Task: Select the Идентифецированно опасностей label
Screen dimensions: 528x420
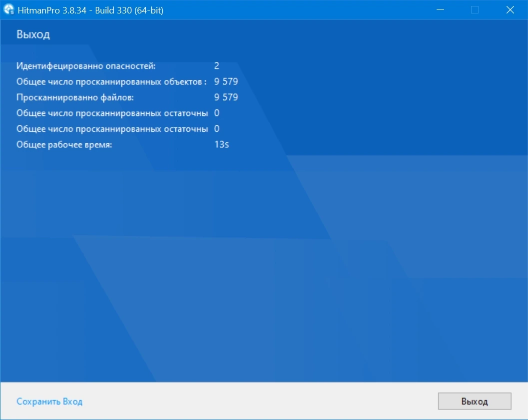Action: pyautogui.click(x=86, y=66)
